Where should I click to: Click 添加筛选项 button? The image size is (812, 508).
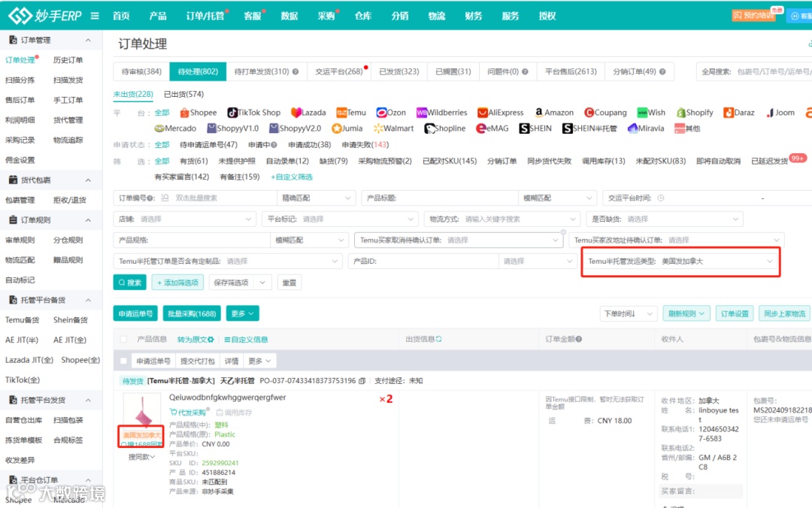(177, 283)
